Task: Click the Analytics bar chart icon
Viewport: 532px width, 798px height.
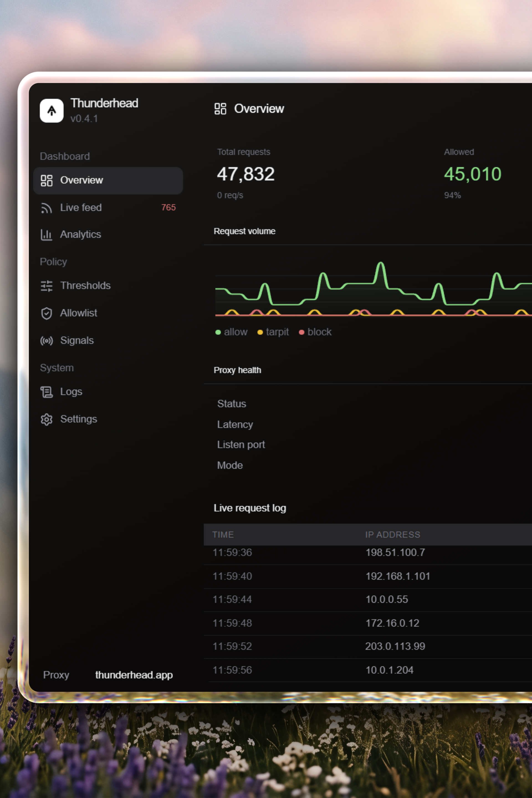Action: pyautogui.click(x=47, y=235)
